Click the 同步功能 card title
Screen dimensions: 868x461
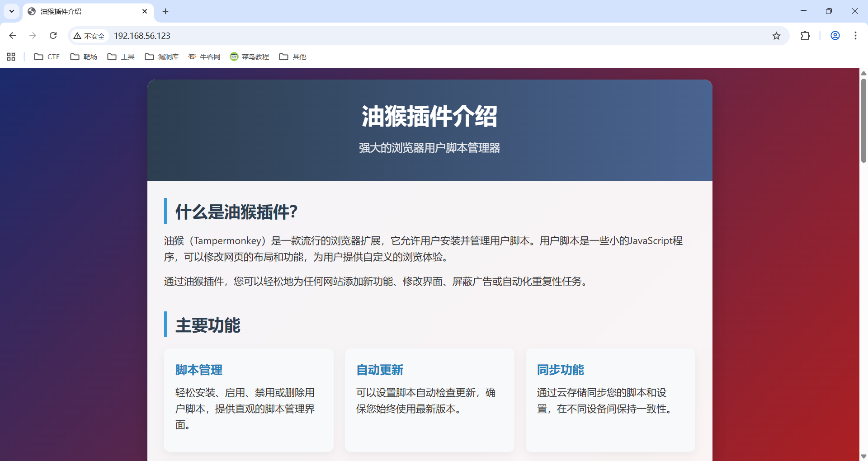(561, 370)
